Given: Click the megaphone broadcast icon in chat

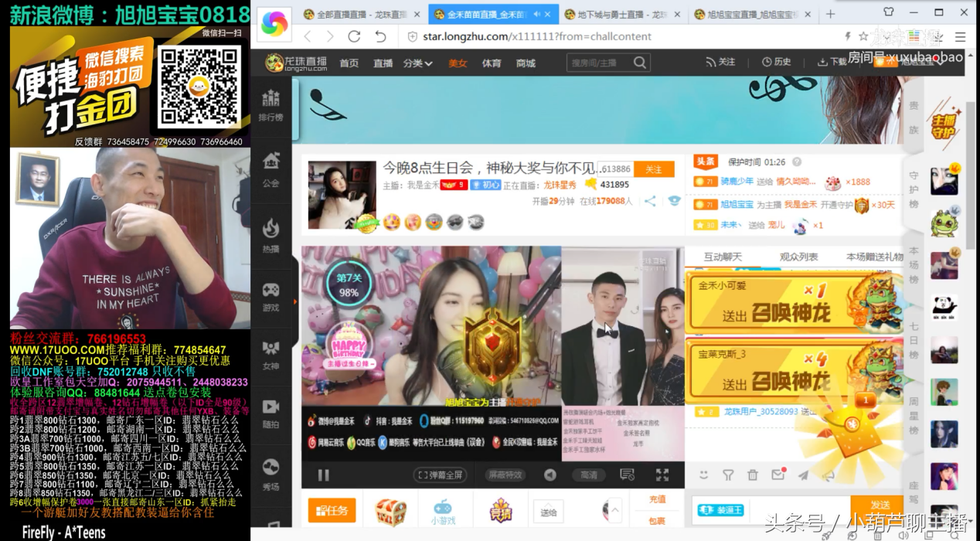Looking at the screenshot, I should pyautogui.click(x=829, y=475).
